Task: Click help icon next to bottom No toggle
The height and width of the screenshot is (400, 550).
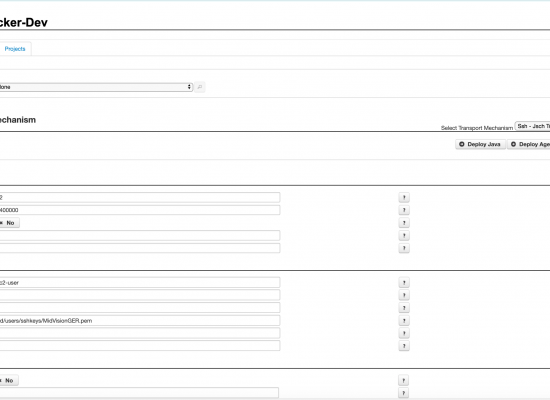Action: (x=403, y=380)
